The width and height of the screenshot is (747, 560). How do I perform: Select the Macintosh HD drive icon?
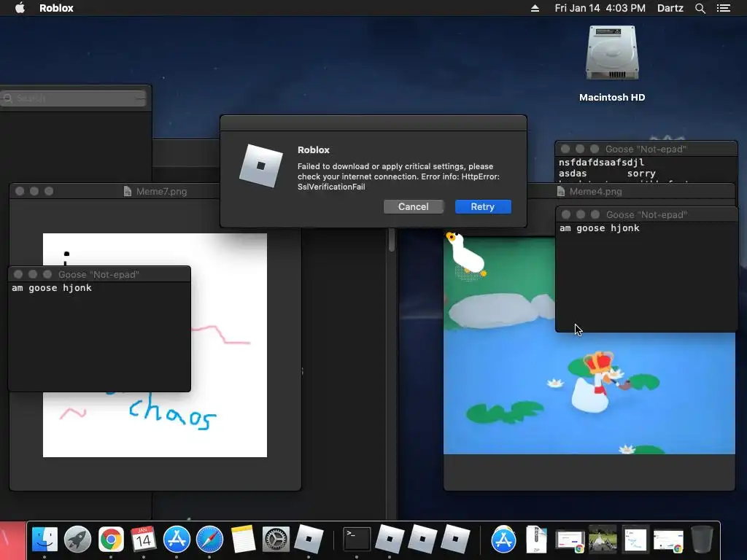click(612, 53)
